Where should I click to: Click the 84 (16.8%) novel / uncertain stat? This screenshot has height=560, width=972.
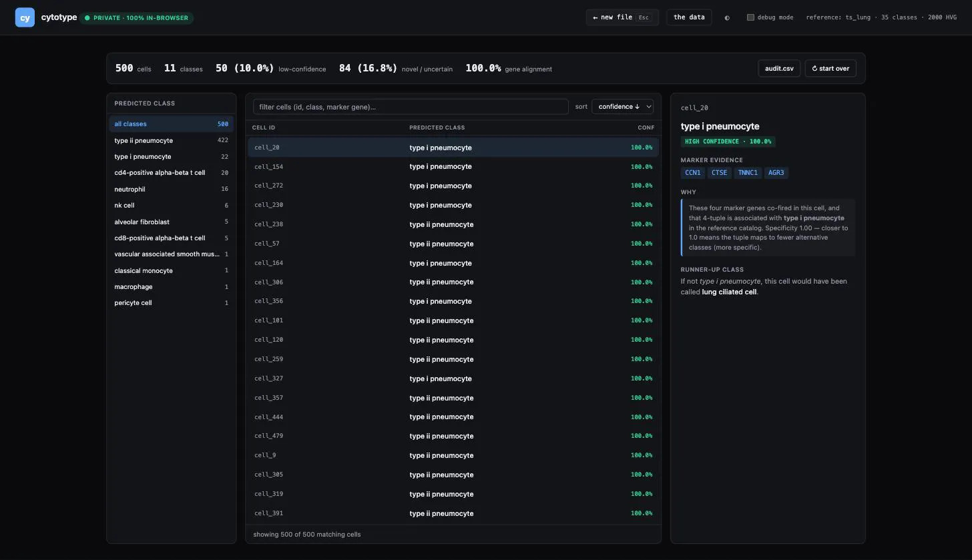click(396, 68)
